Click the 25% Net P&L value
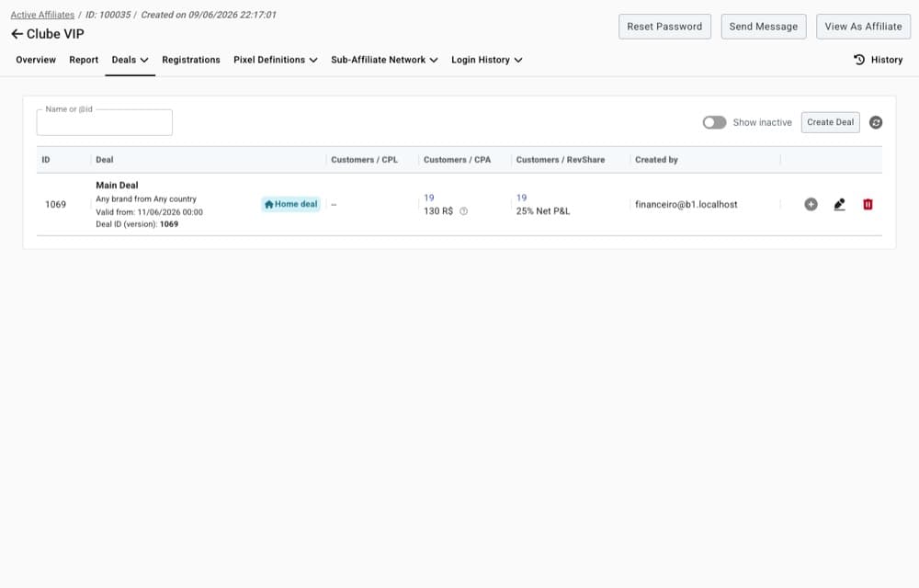 coord(543,210)
